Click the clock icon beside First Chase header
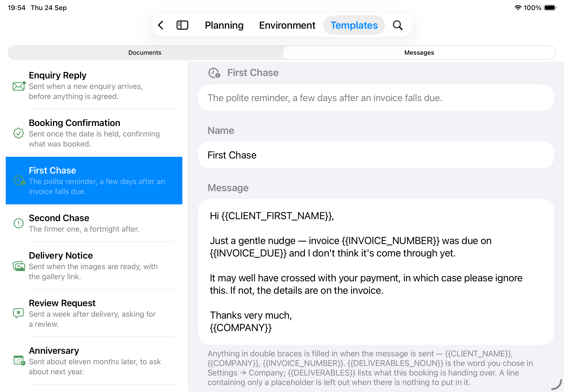The width and height of the screenshot is (564, 392). 214,73
